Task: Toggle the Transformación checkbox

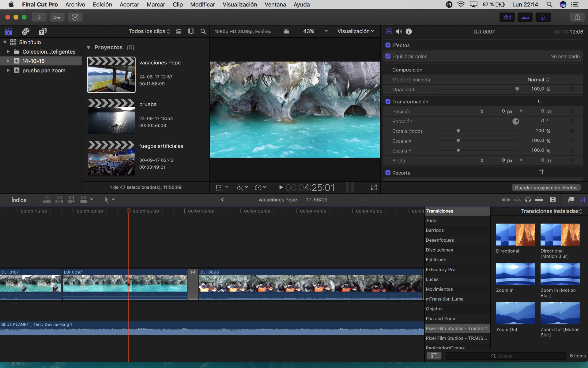Action: click(x=388, y=102)
